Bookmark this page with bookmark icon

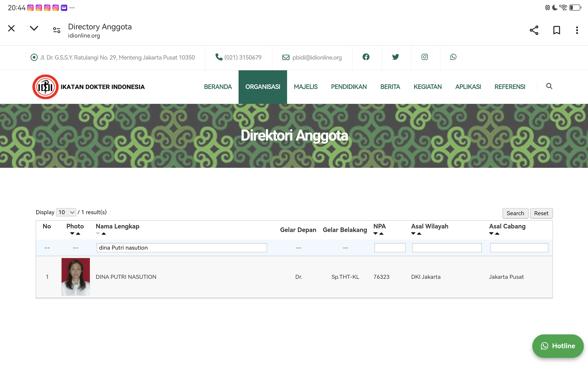(556, 30)
